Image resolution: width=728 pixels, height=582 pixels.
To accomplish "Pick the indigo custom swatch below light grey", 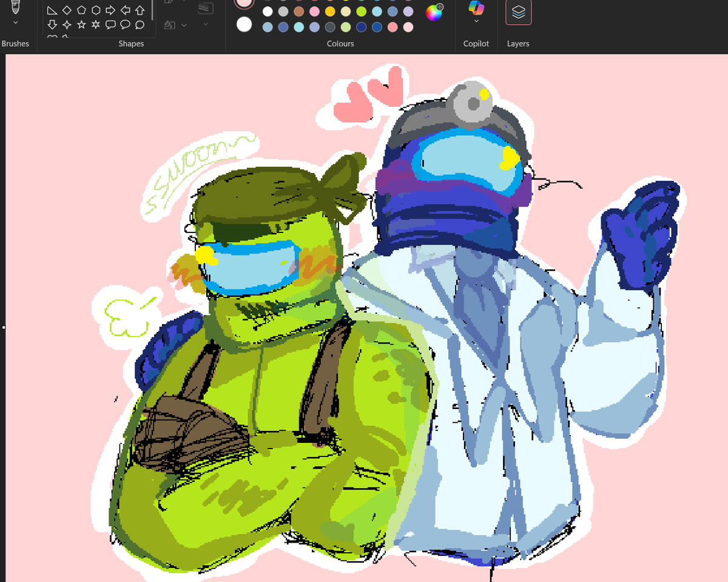I will coord(283,27).
